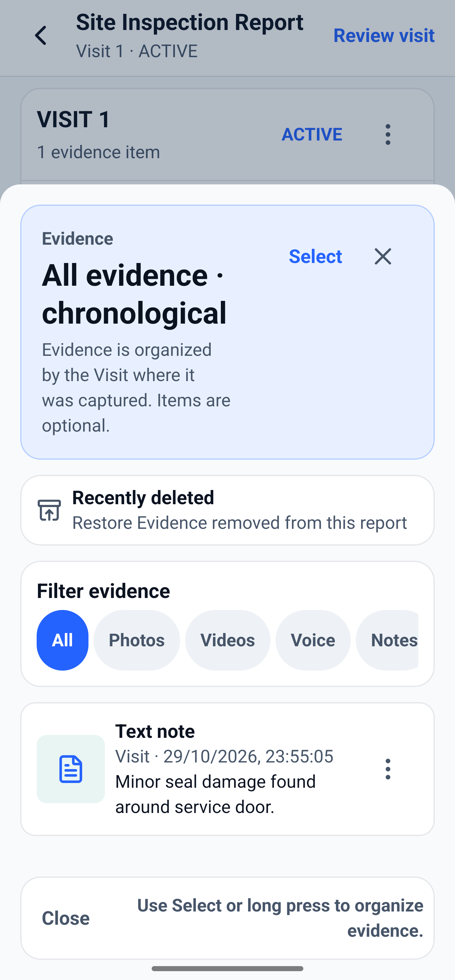This screenshot has width=455, height=980.
Task: Filter evidence by Videos
Action: (x=228, y=640)
